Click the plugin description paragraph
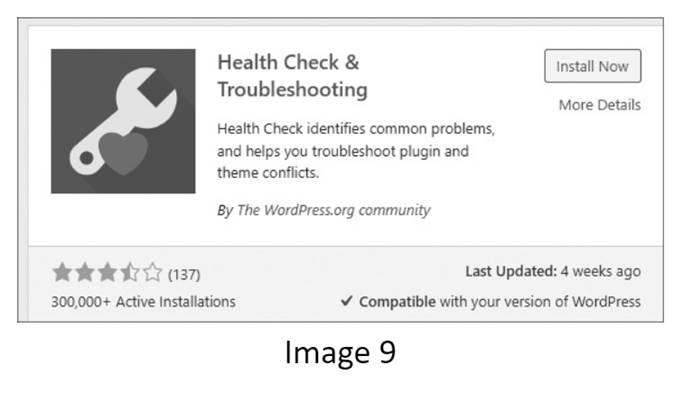The image size is (692, 412). (x=356, y=151)
